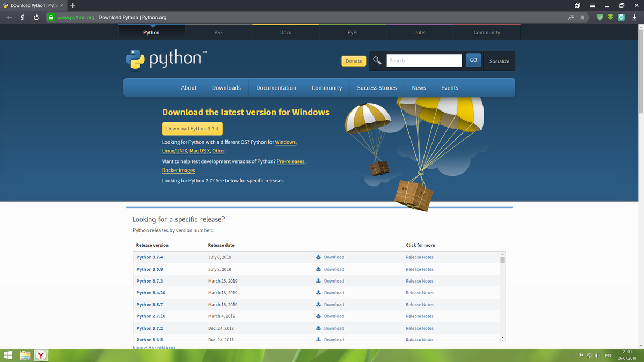Click the page translate icon in address bar
Image resolution: width=644 pixels, height=362 pixels.
[570, 17]
